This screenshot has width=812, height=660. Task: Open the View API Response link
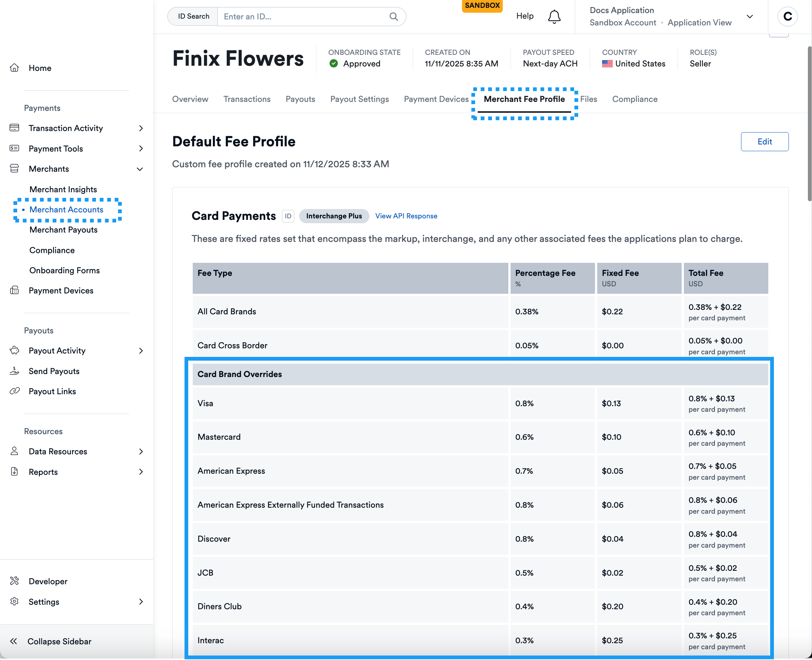(406, 215)
